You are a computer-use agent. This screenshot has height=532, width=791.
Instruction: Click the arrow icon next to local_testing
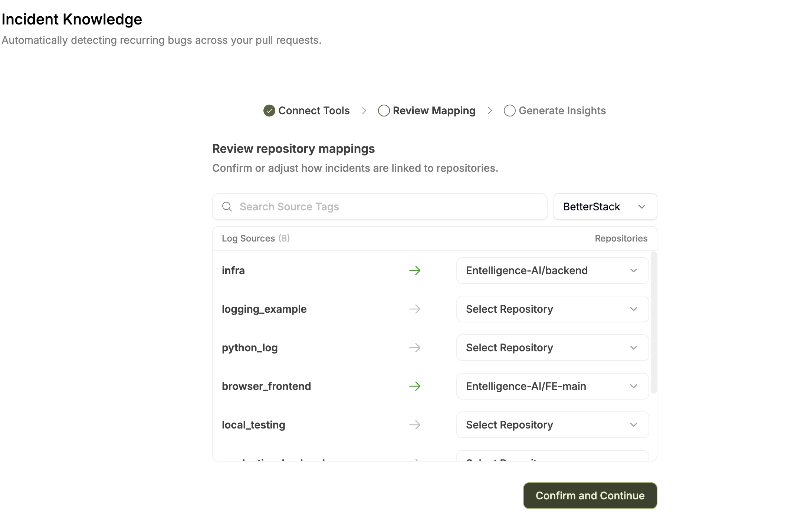point(415,425)
